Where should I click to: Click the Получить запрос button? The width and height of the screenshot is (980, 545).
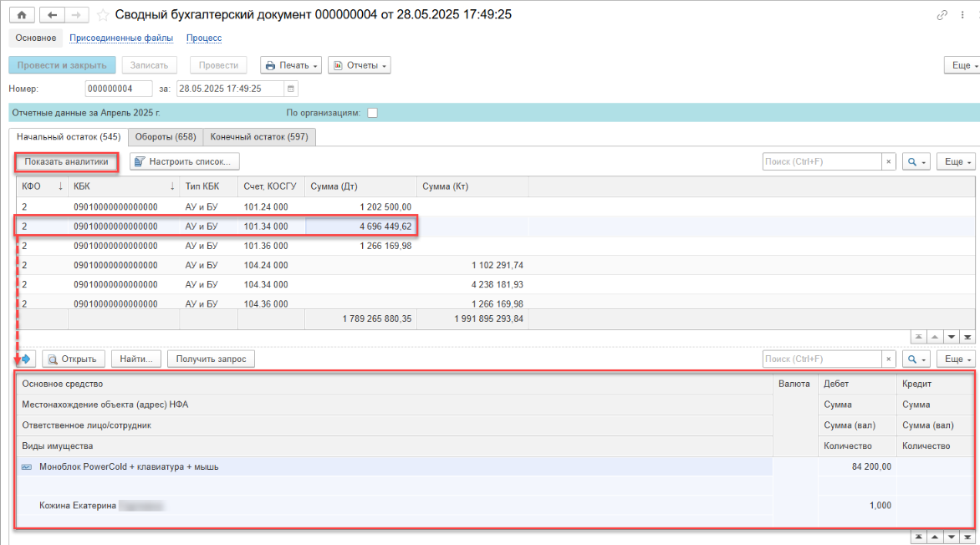211,359
